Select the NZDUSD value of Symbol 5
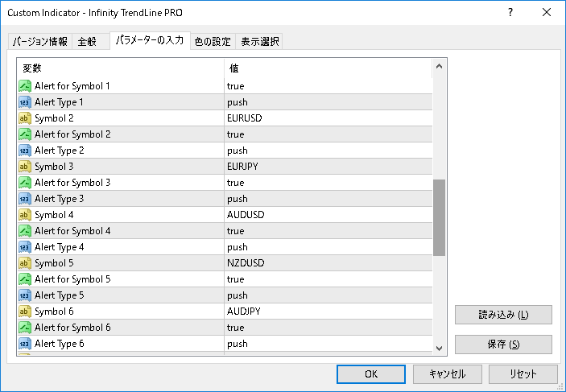 328,263
